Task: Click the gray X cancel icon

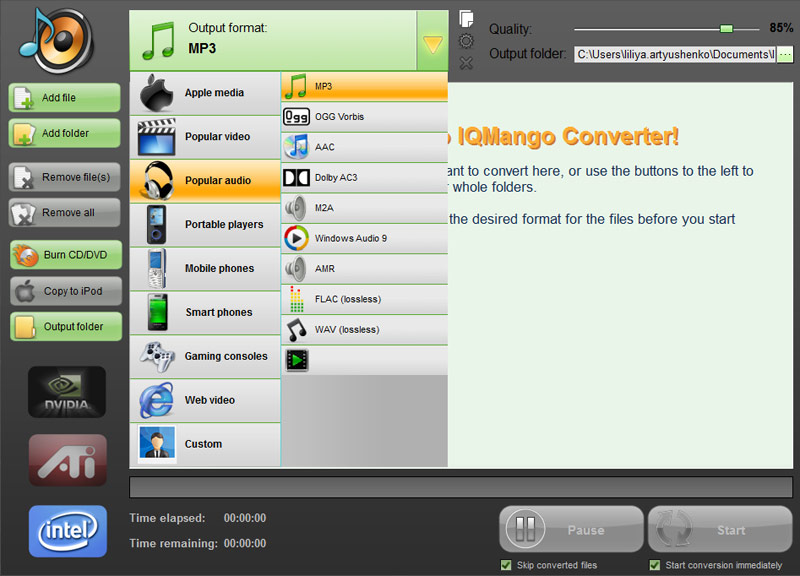Action: [464, 63]
